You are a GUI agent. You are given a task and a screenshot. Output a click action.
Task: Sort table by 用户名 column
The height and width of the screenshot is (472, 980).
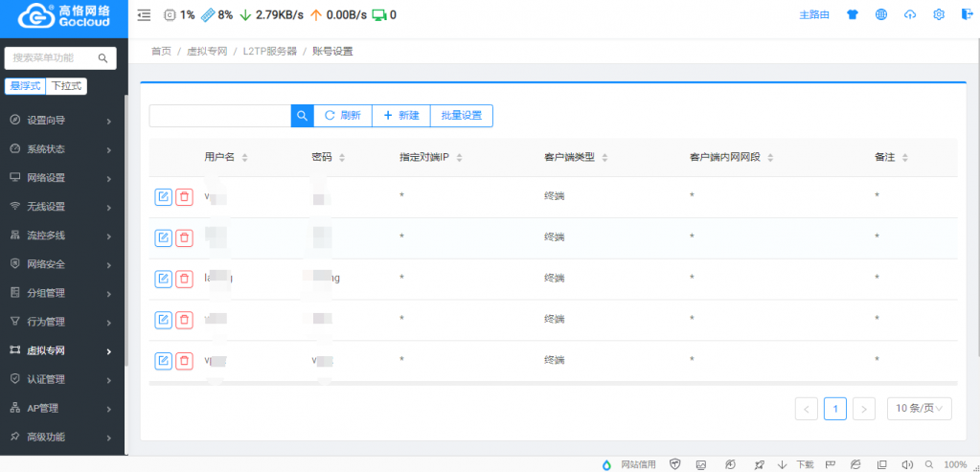226,157
